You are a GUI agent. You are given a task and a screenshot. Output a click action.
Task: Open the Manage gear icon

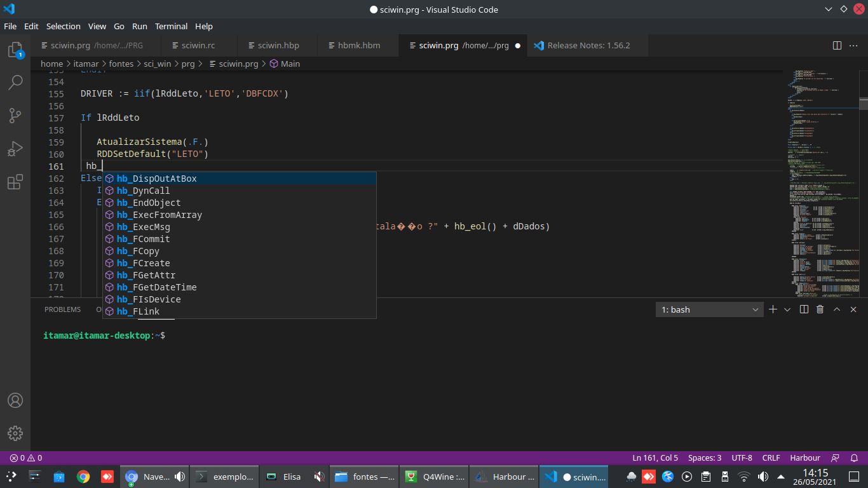click(15, 433)
